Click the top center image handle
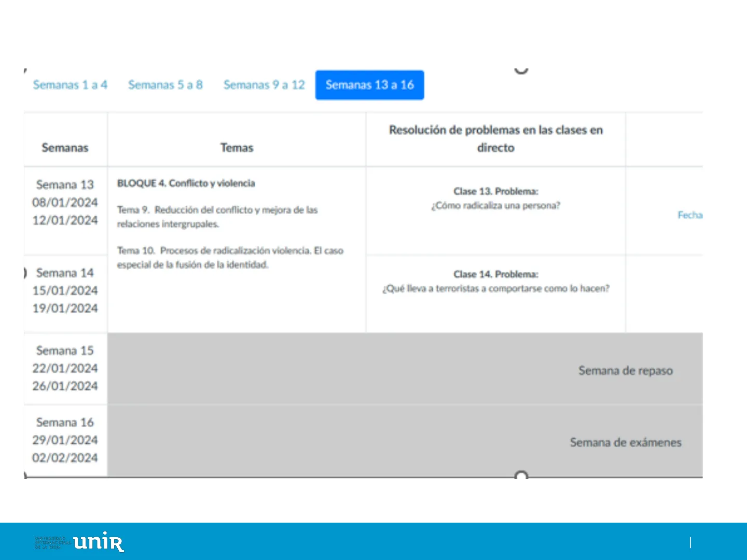Image resolution: width=747 pixels, height=560 pixels. coord(521,70)
